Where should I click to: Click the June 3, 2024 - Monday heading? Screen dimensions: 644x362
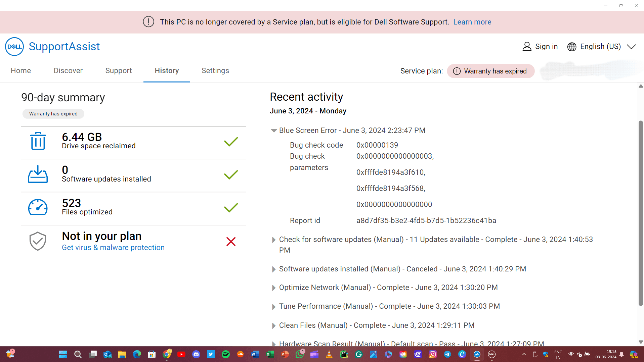(x=308, y=111)
